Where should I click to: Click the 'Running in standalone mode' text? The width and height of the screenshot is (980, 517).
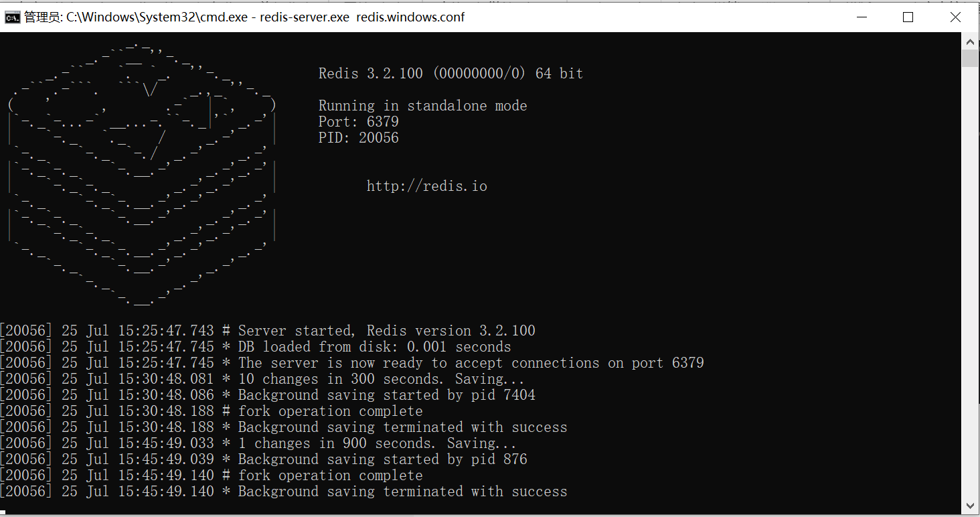pyautogui.click(x=422, y=106)
